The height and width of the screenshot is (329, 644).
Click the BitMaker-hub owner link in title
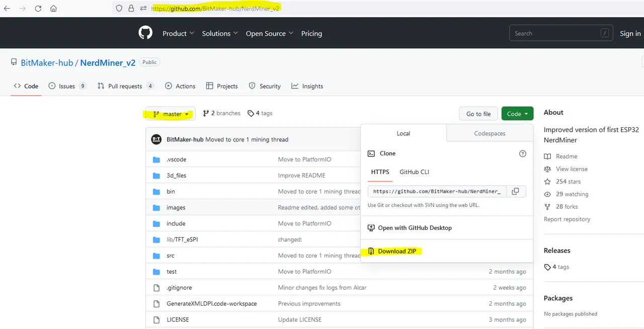coord(47,63)
